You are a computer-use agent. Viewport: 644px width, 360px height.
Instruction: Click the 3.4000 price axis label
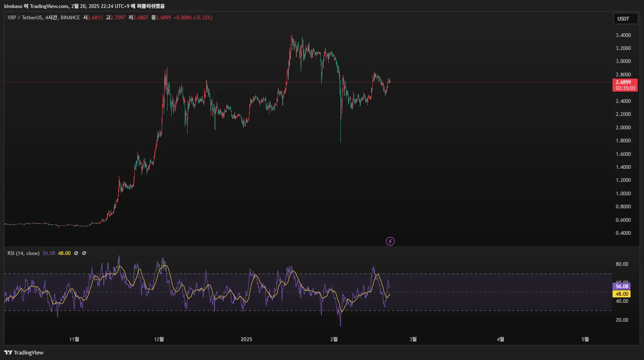pos(623,35)
